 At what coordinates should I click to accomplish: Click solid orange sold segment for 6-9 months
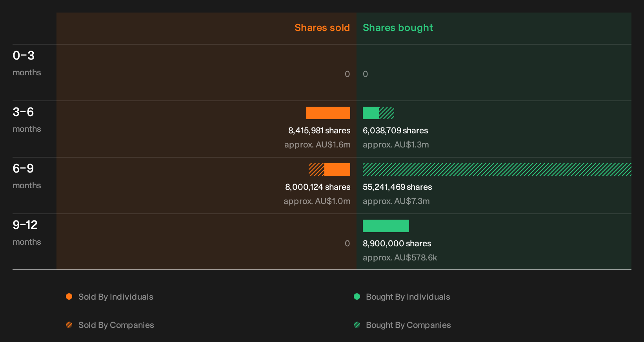337,169
